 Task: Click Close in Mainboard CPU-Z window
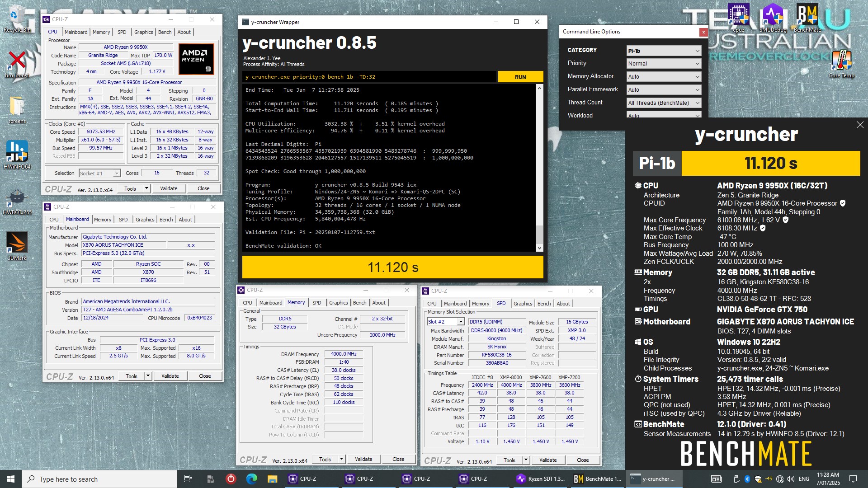(x=205, y=376)
